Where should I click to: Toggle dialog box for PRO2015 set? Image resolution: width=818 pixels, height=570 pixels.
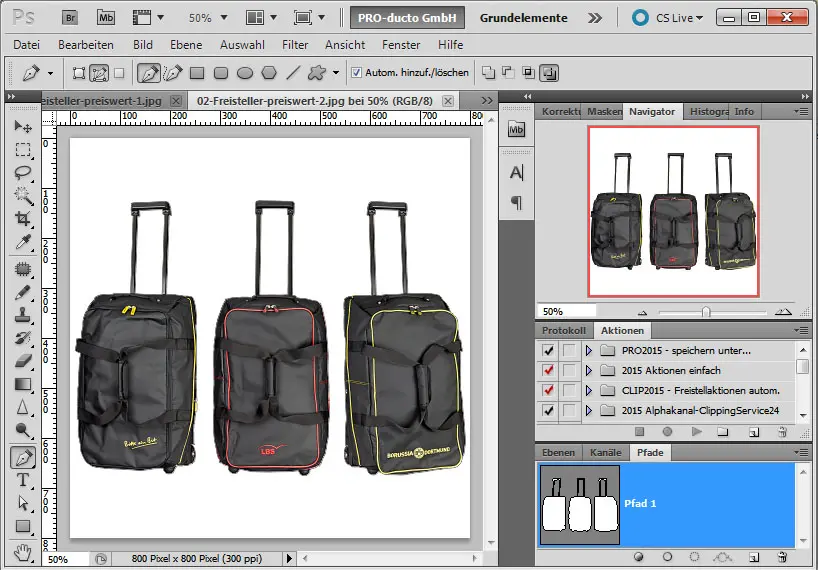[569, 350]
